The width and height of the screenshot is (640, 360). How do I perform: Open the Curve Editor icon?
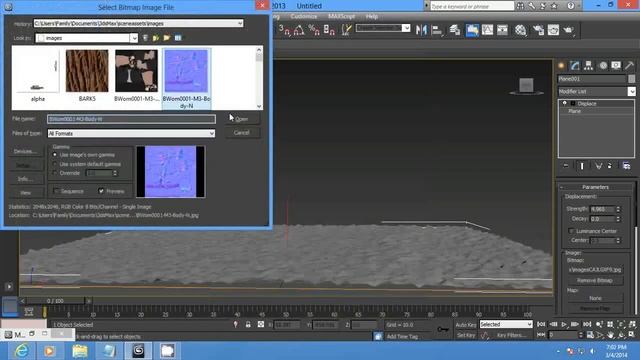487,30
